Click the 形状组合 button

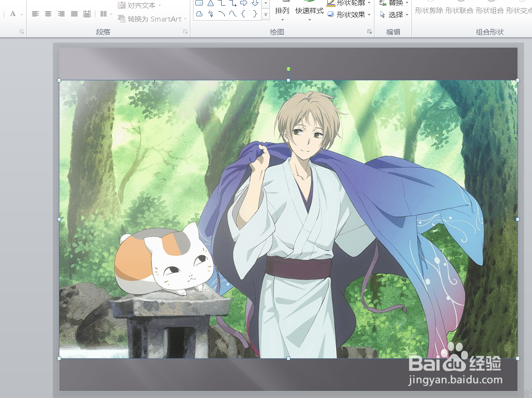[489, 10]
